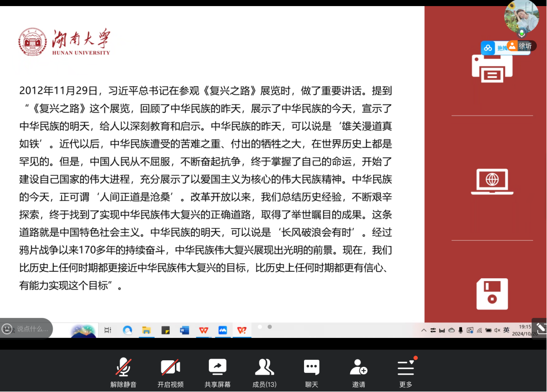
Task: Open the 成员(13) participant list
Action: click(x=264, y=372)
